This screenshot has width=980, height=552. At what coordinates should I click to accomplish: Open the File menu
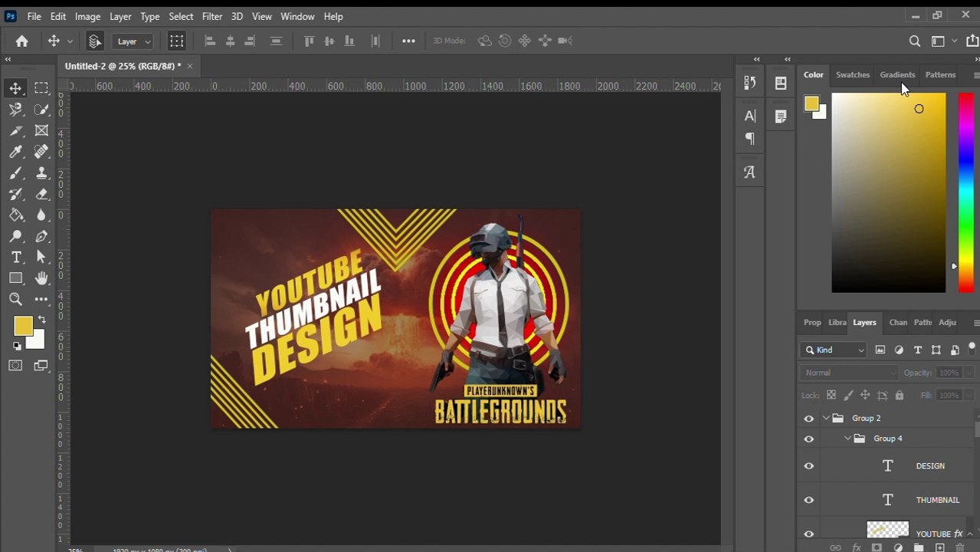[34, 16]
